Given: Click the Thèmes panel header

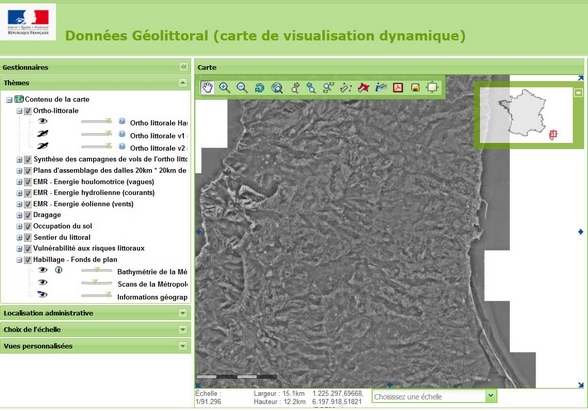Looking at the screenshot, I should [95, 82].
